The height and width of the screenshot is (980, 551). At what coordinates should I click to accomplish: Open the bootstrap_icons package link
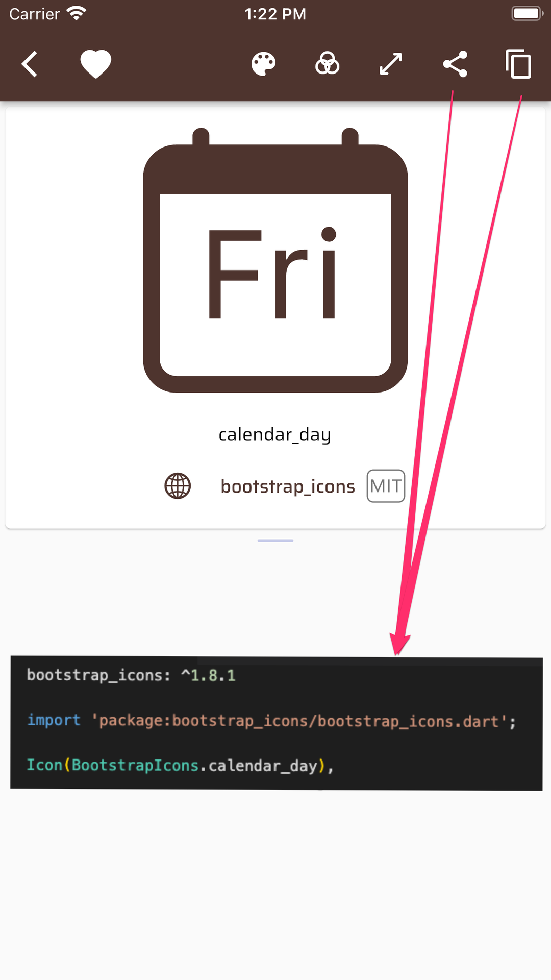pyautogui.click(x=288, y=486)
